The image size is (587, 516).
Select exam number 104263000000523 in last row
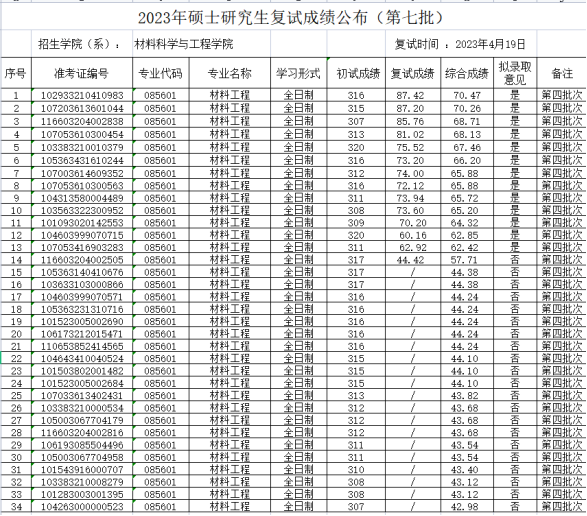tap(82, 507)
